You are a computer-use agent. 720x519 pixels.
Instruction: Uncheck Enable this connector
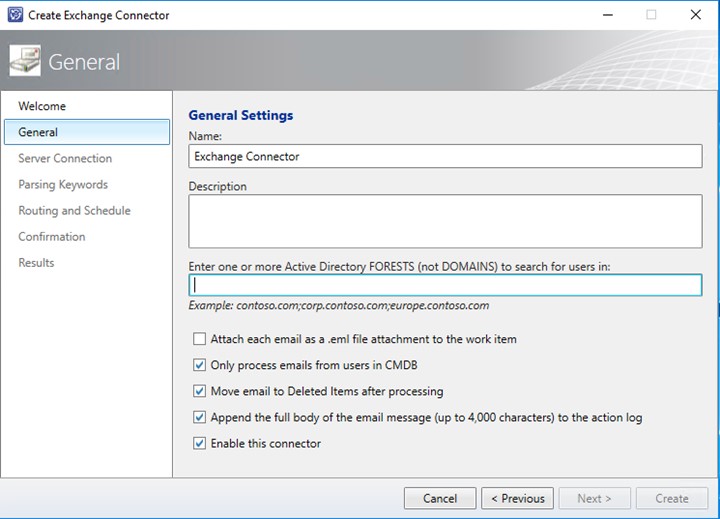coord(199,444)
